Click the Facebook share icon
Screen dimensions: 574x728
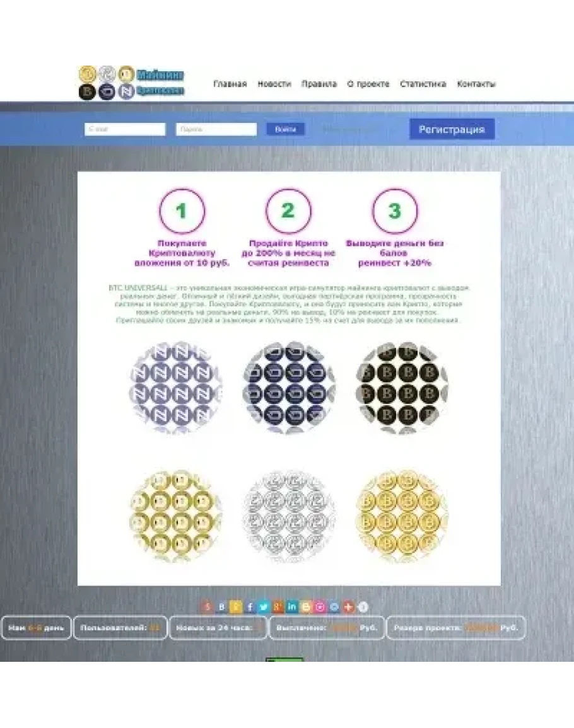tap(250, 607)
